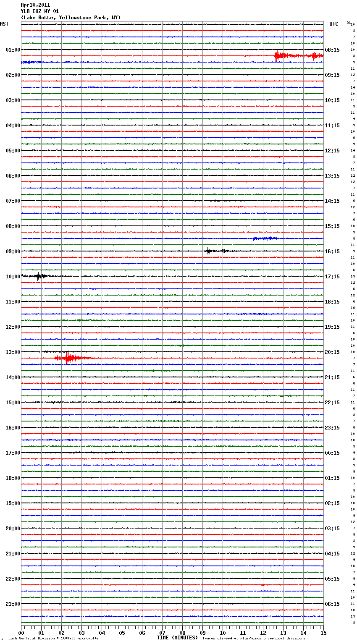Click the 15:15 UTC time label
This screenshot has height=644, width=357.
tap(332, 226)
